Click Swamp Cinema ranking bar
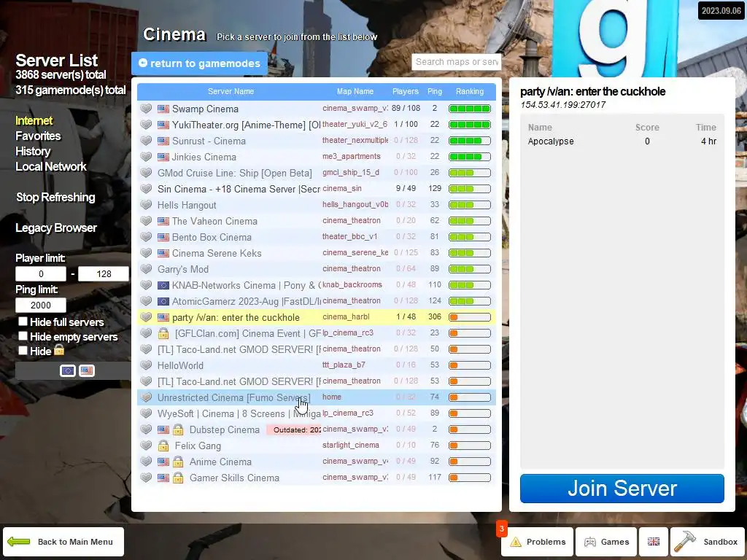Screen dimensions: 747x560 coord(470,109)
